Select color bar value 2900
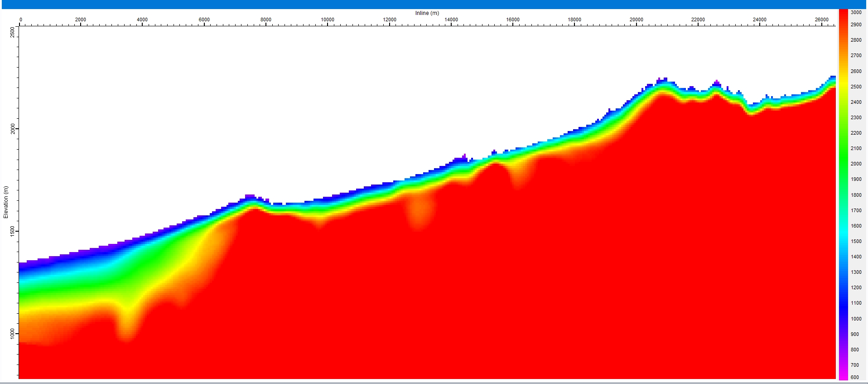 (x=856, y=24)
